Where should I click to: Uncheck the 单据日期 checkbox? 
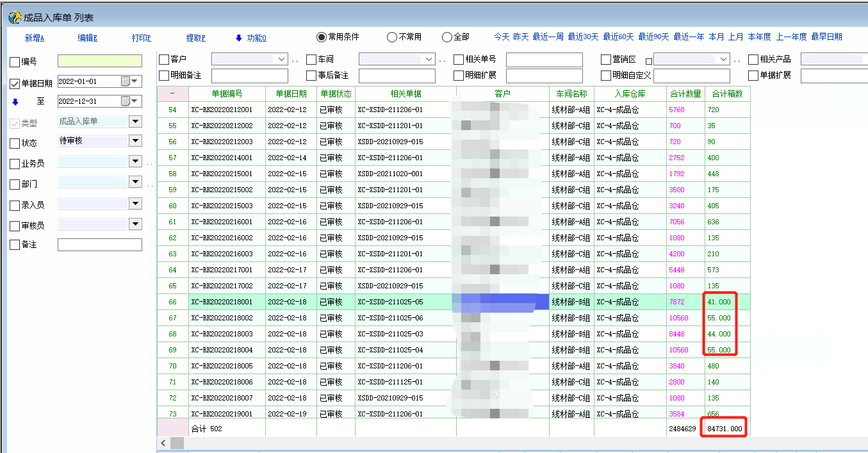coord(15,83)
